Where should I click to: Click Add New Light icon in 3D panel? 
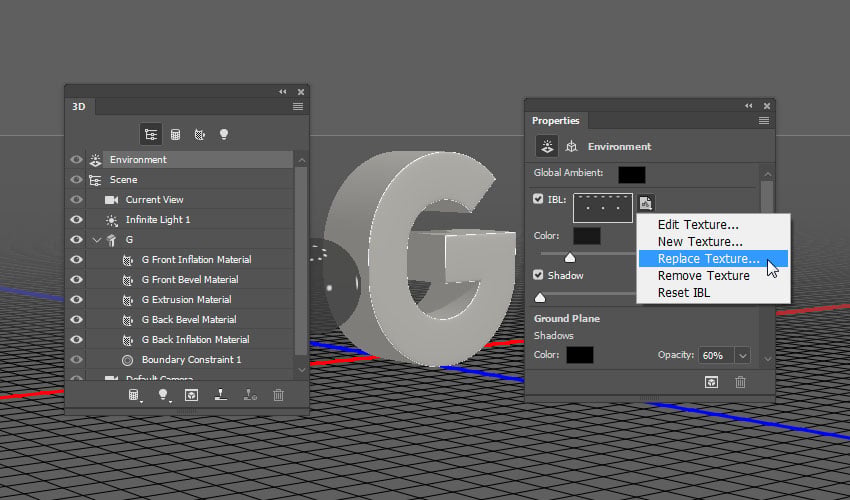point(163,395)
